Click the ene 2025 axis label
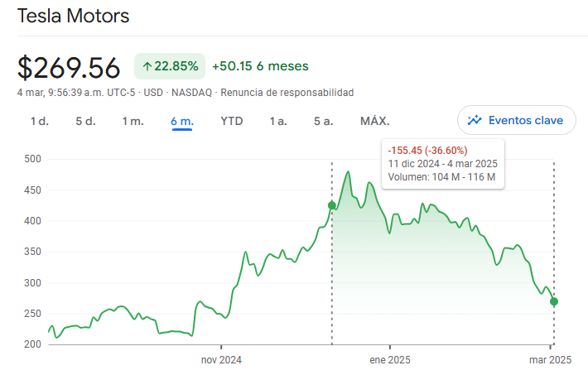Image resolution: width=588 pixels, height=375 pixels. point(390,360)
